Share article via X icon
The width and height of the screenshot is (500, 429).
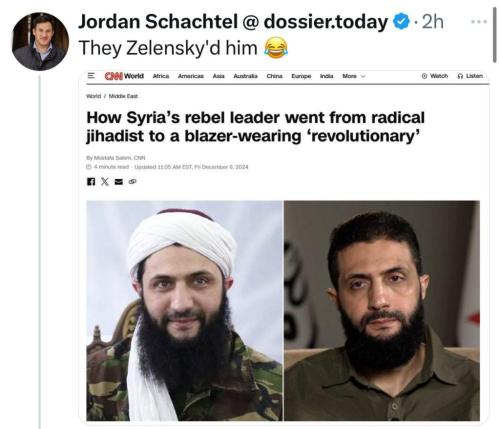105,182
